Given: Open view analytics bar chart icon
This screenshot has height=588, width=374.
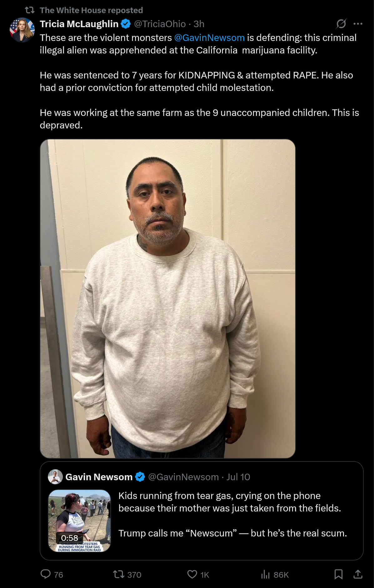Looking at the screenshot, I should coord(265,574).
